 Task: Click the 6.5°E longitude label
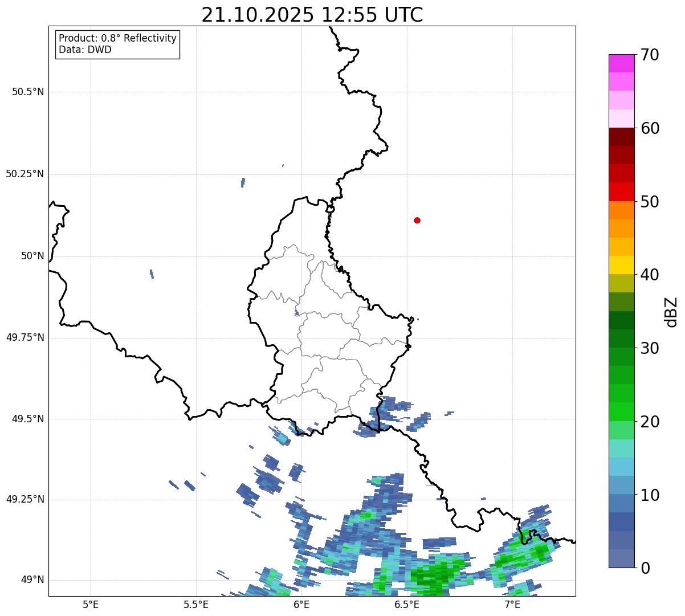point(407,605)
